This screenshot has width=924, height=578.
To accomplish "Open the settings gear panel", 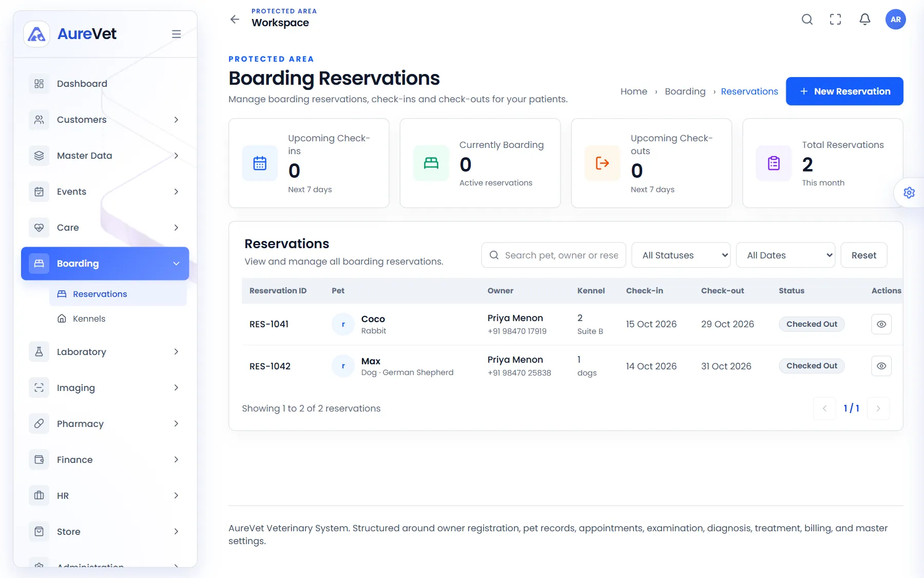I will coord(909,193).
